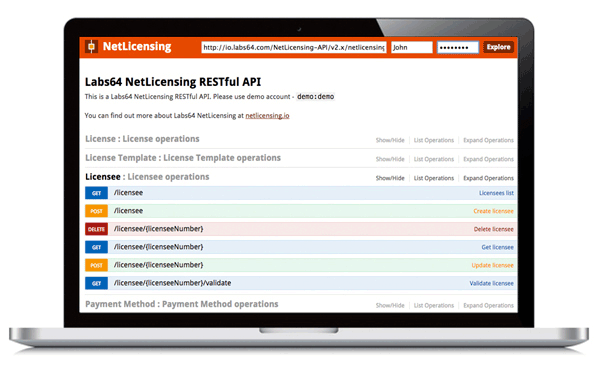Click the GET badge for Validate licensee
Image resolution: width=603 pixels, height=370 pixels.
pos(97,283)
